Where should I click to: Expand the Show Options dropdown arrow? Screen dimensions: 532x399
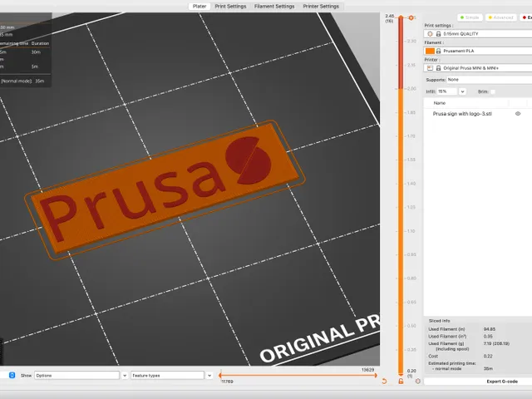pyautogui.click(x=125, y=375)
